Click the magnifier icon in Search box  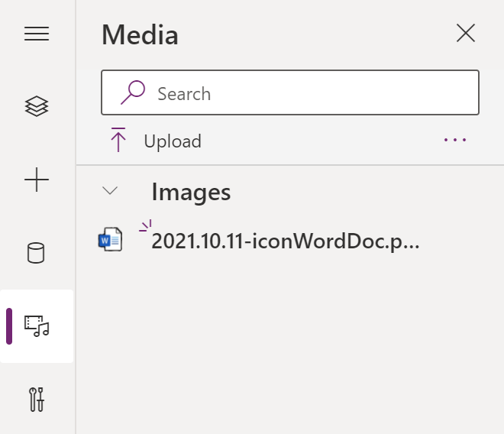coord(133,92)
